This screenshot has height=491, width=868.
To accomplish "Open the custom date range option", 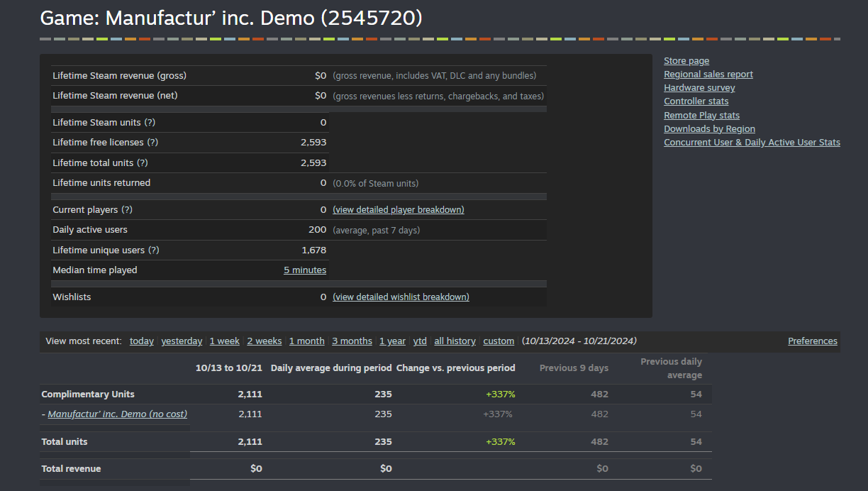I will (x=499, y=341).
